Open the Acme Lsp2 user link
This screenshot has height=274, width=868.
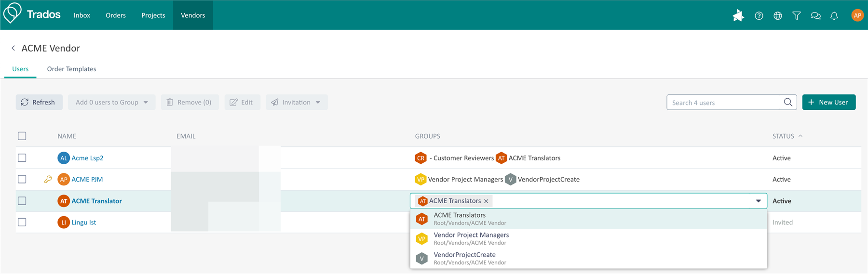pos(87,158)
